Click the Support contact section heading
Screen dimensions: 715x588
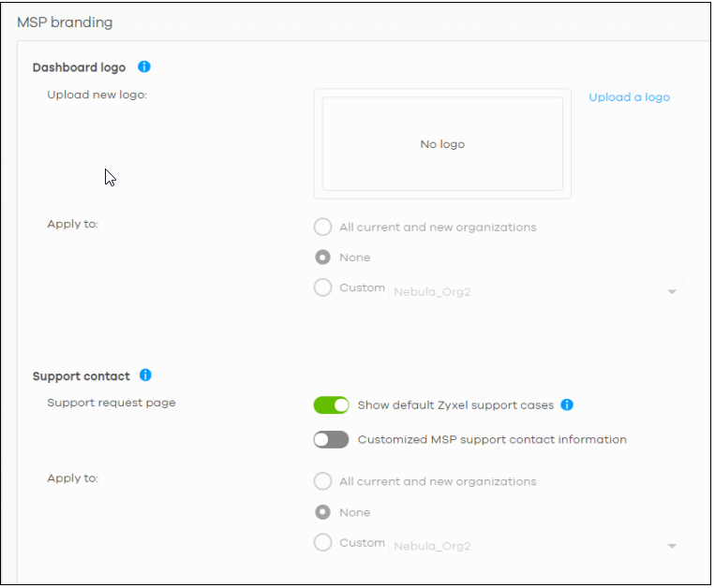82,376
